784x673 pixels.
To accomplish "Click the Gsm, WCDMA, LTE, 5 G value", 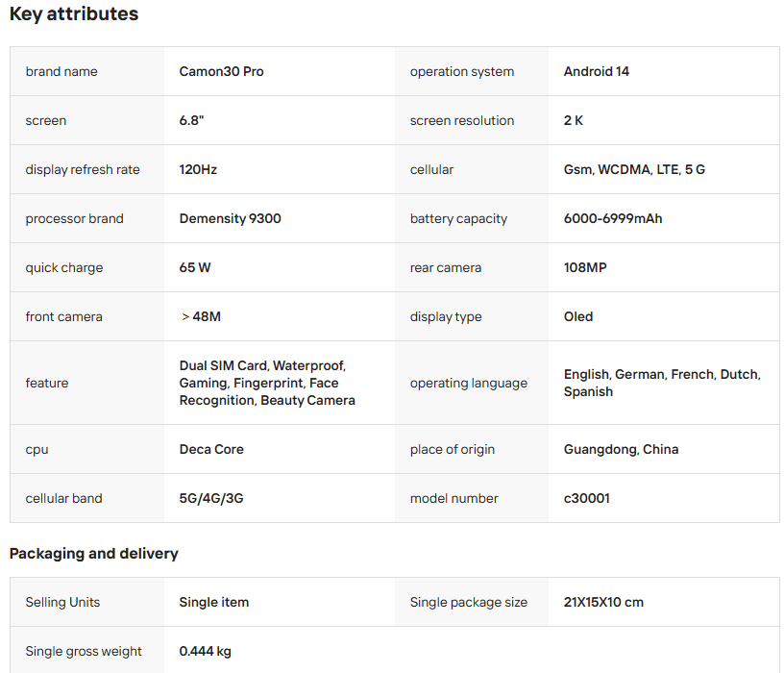I will (x=634, y=170).
